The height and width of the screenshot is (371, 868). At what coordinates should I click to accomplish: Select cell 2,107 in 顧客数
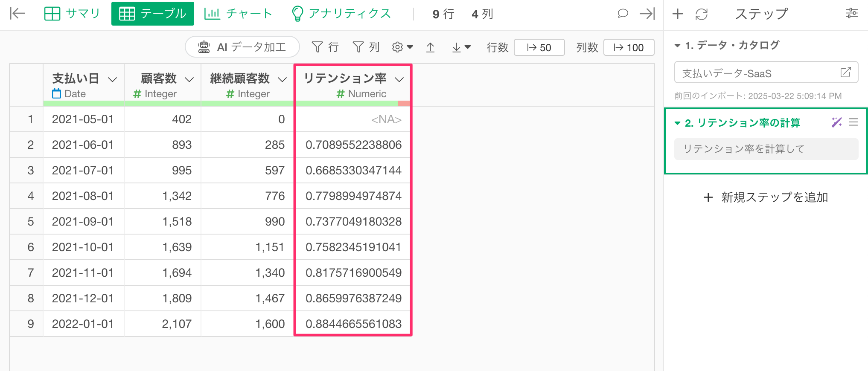click(x=163, y=324)
